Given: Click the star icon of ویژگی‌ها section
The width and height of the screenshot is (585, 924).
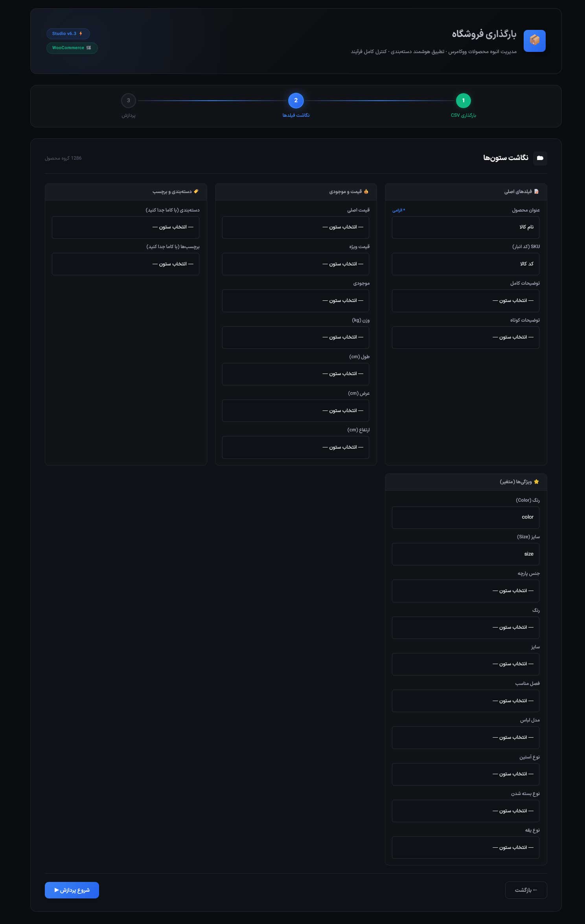Looking at the screenshot, I should click(536, 482).
